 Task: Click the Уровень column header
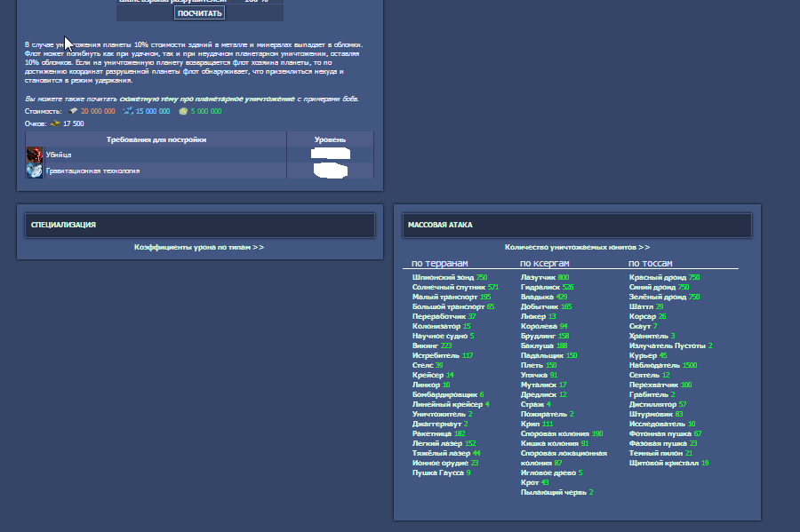(330, 139)
